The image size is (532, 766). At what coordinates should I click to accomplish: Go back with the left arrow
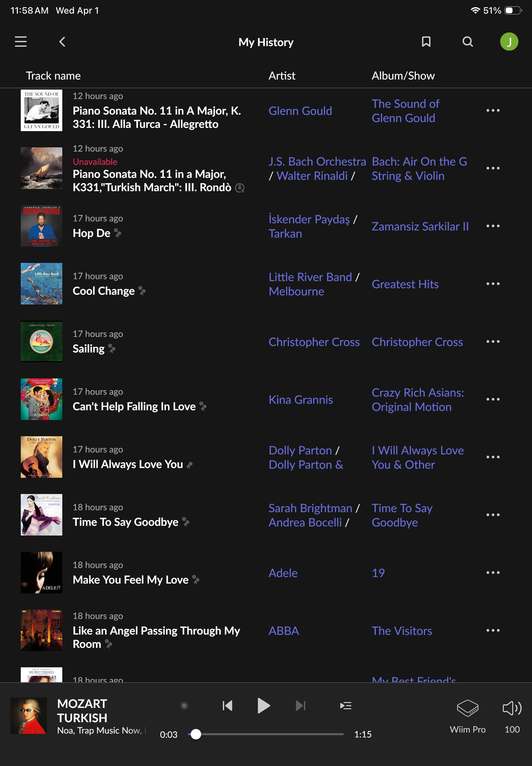(x=62, y=42)
